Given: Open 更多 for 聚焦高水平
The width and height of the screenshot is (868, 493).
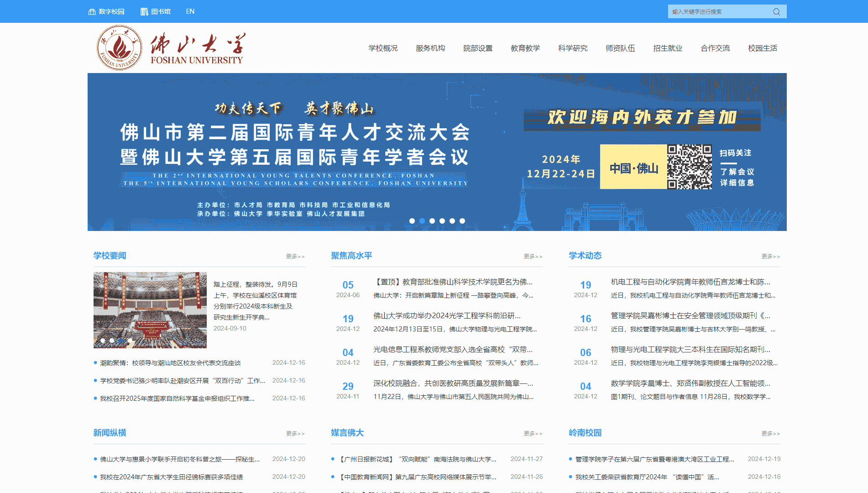Looking at the screenshot, I should point(533,257).
